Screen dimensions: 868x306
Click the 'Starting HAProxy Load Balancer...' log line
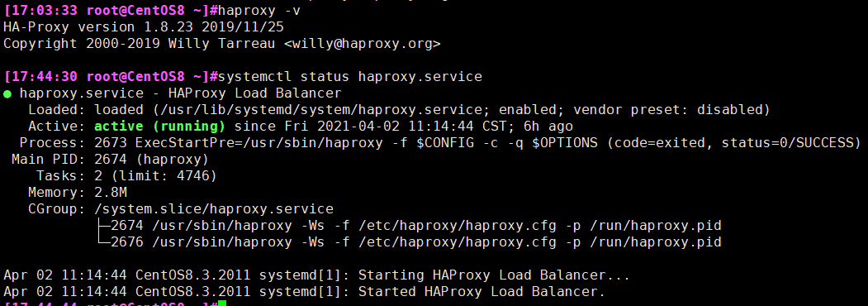pos(316,275)
